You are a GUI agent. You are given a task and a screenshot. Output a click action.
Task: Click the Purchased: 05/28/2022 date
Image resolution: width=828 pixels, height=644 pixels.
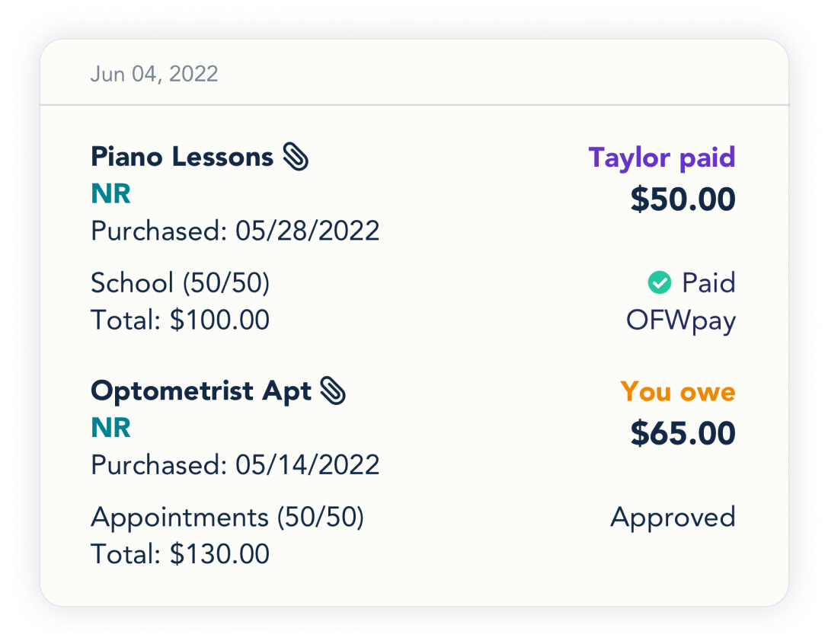pos(235,231)
